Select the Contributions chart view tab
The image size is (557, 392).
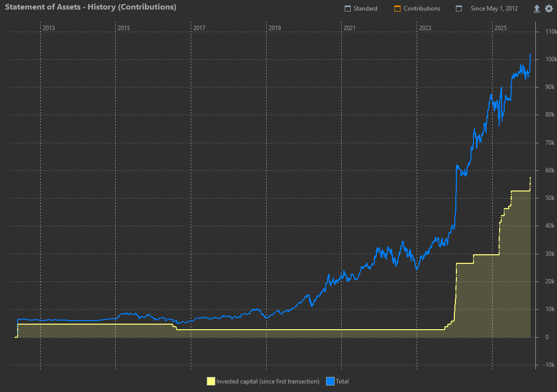click(x=418, y=9)
